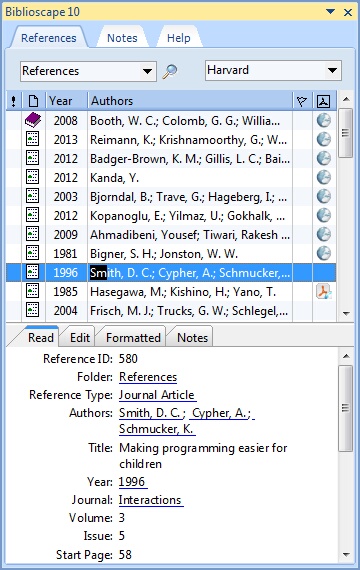Viewport: 360px width, 570px height.
Task: Switch to the References tab
Action: point(48,38)
